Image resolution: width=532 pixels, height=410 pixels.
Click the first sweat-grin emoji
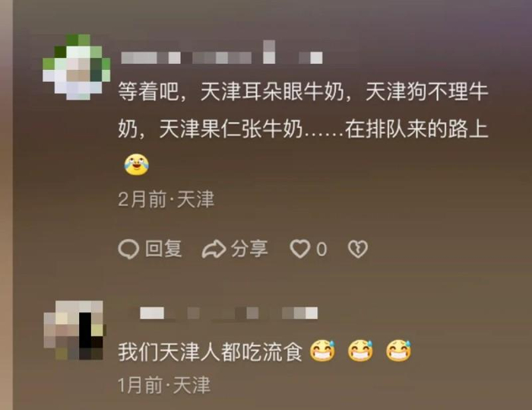[322, 350]
